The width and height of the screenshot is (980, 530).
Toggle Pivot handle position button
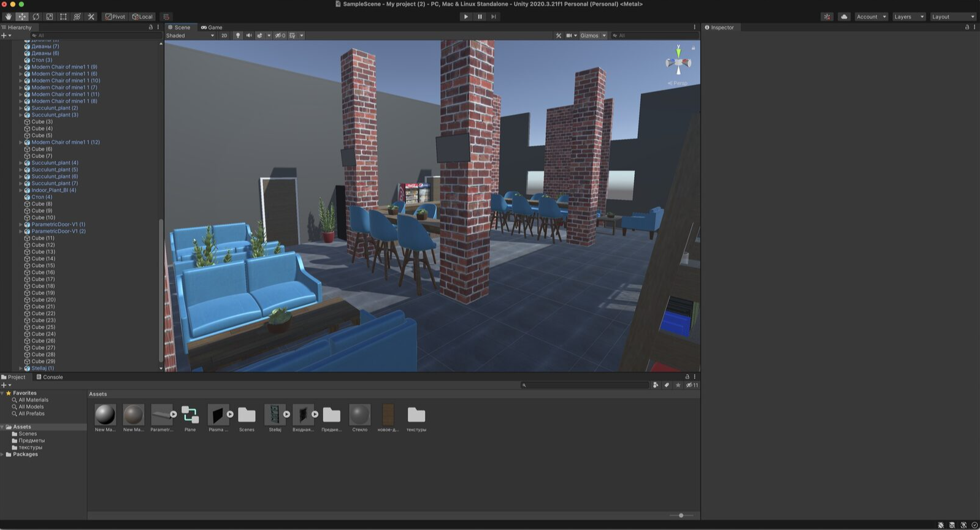[115, 17]
